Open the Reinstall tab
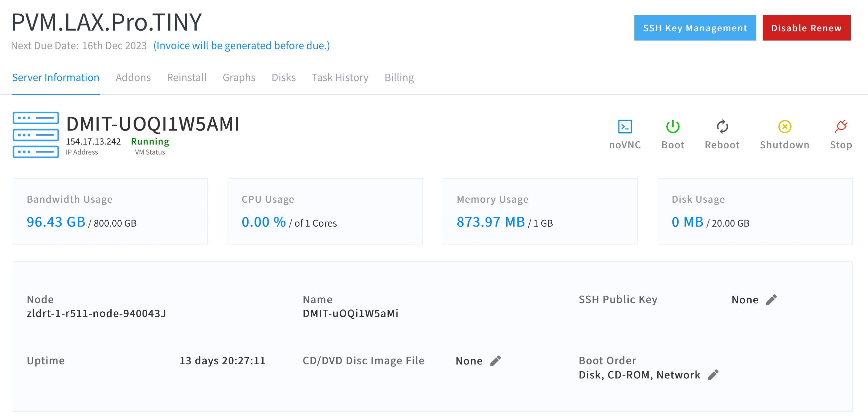868x420 pixels. [187, 77]
